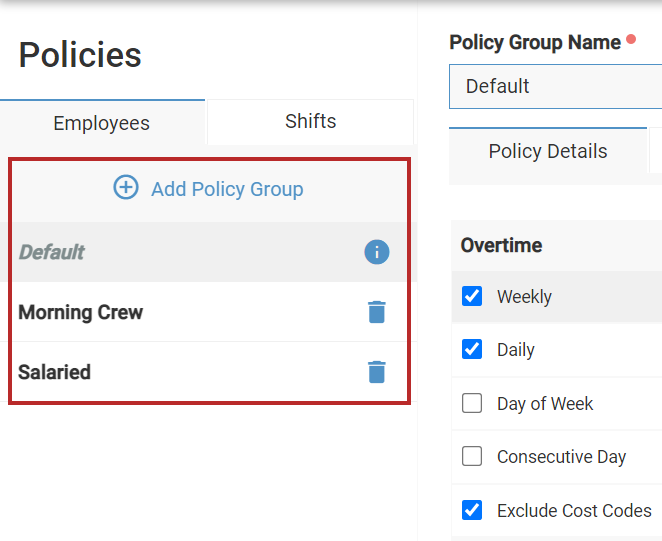Select the Default policy group row
This screenshot has width=662, height=541.
209,252
